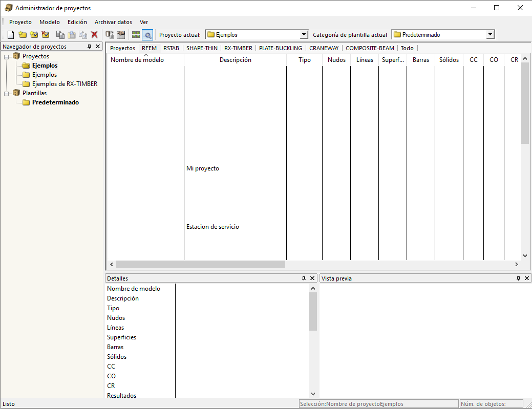532x409 pixels.
Task: Switch to the Todo tab
Action: point(407,48)
